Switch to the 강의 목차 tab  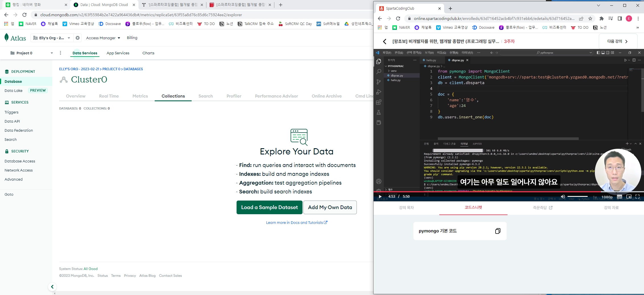[x=406, y=208]
